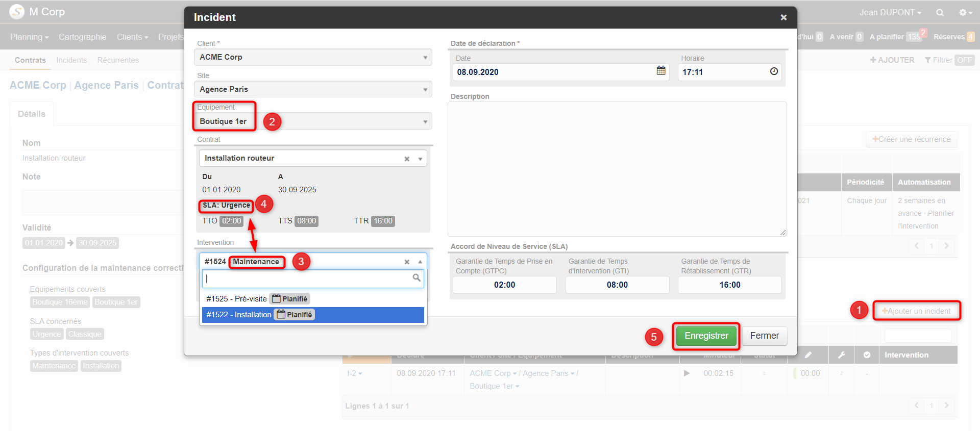980x431 pixels.
Task: Click the AJOUTER button
Action: (x=892, y=60)
